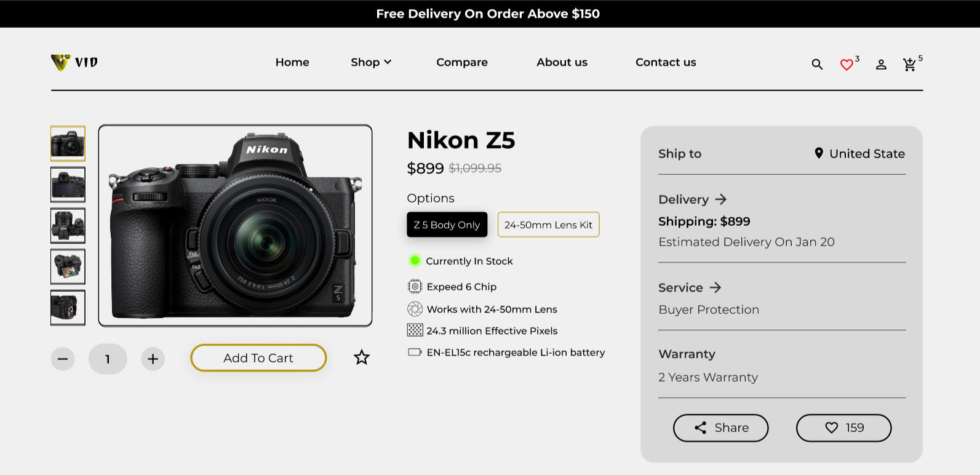This screenshot has height=475, width=980.
Task: Click the Delivery arrow icon
Action: pos(721,199)
